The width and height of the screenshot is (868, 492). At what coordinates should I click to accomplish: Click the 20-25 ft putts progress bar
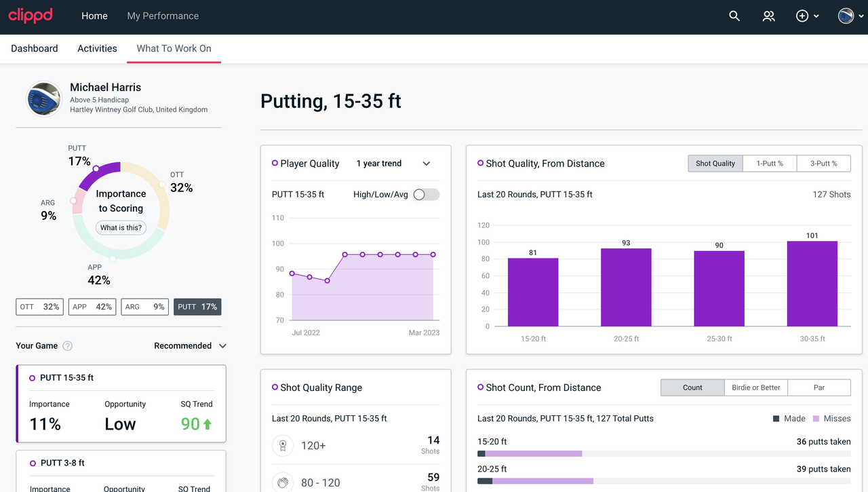click(664, 481)
